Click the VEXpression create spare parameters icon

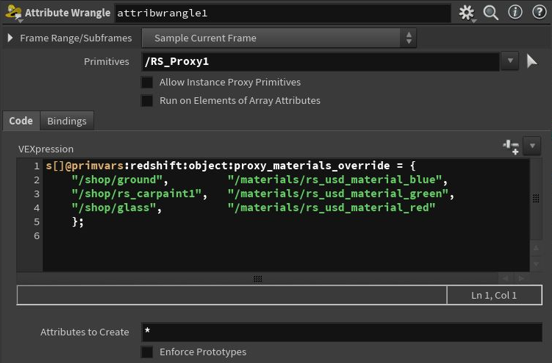(511, 146)
